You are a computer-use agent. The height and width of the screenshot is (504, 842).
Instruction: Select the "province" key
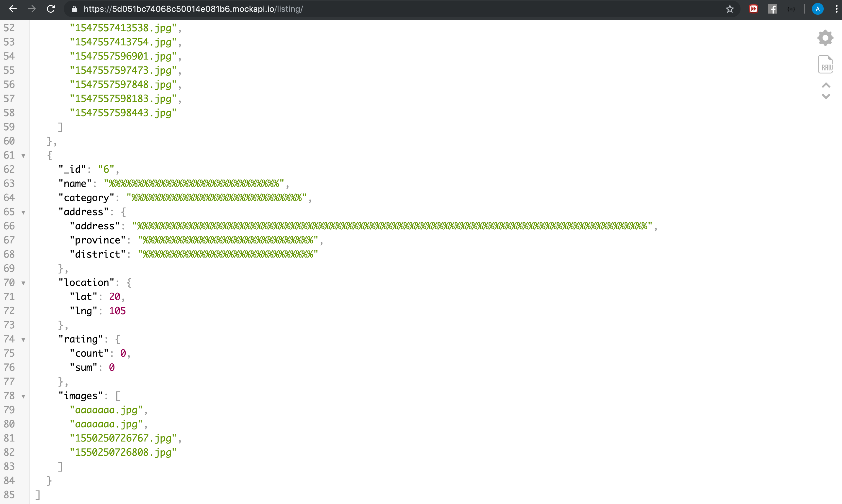pyautogui.click(x=98, y=240)
